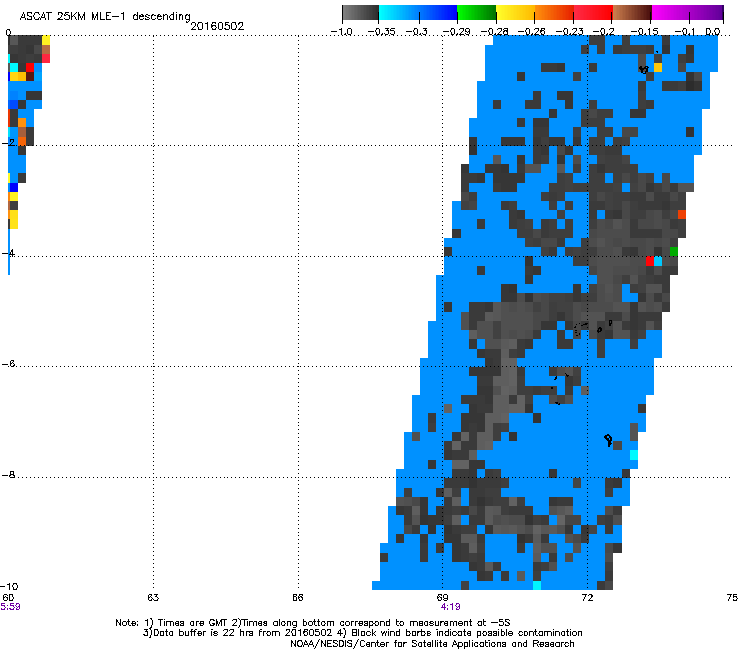Click the green segment of the color bar
Image resolution: width=740 pixels, height=650 pixels.
tap(477, 13)
